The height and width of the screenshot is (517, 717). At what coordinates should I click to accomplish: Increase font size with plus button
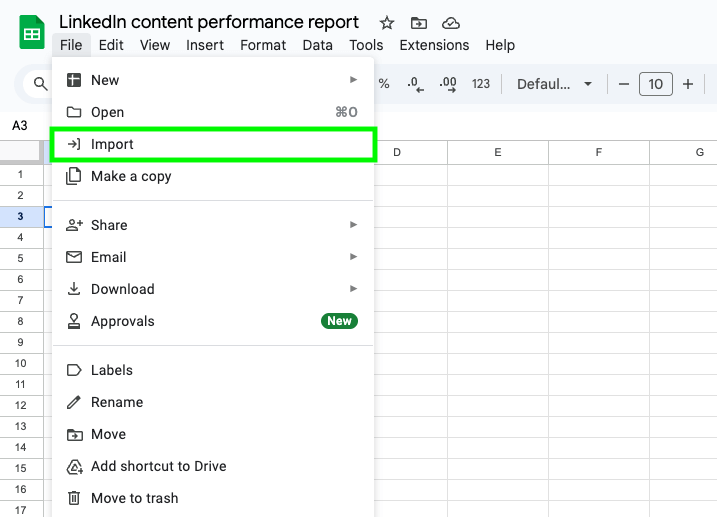pos(688,84)
